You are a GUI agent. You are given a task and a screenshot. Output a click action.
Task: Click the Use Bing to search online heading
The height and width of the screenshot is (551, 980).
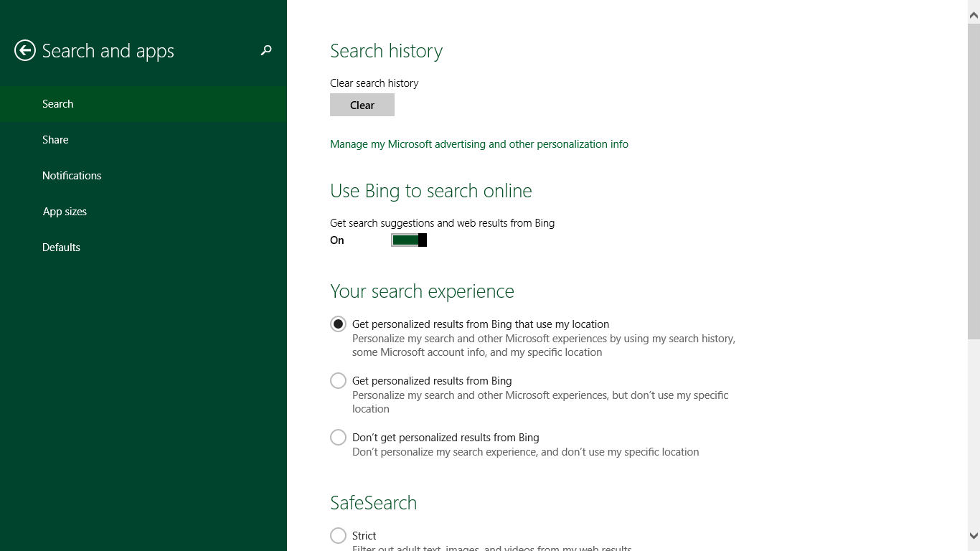point(431,191)
